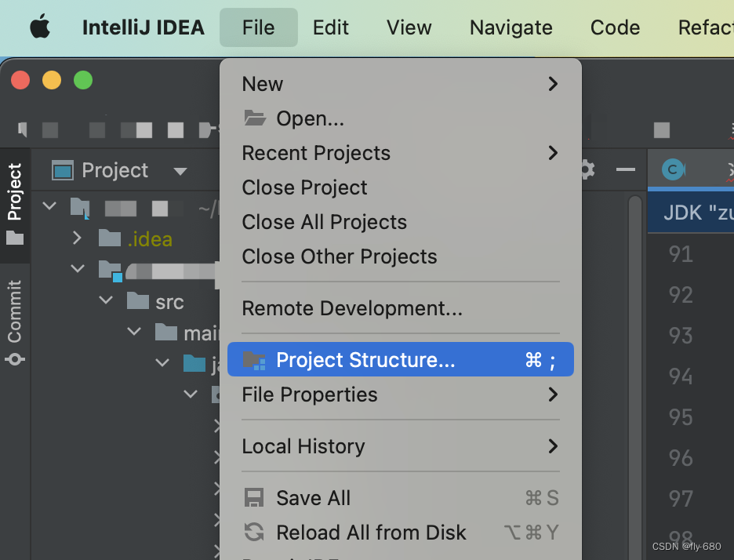Collapse the main folder
The height and width of the screenshot is (560, 734).
[134, 331]
